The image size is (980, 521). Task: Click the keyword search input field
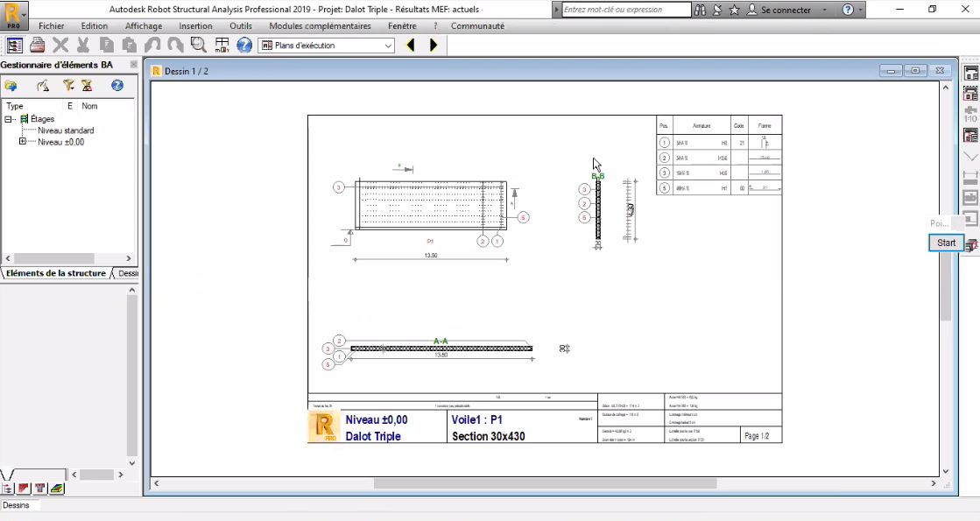(625, 10)
